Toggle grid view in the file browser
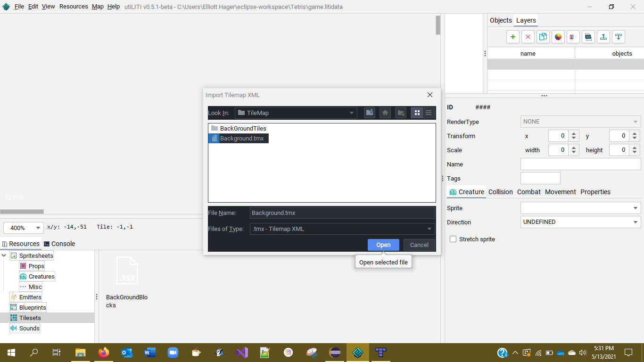644x362 pixels. tap(417, 113)
